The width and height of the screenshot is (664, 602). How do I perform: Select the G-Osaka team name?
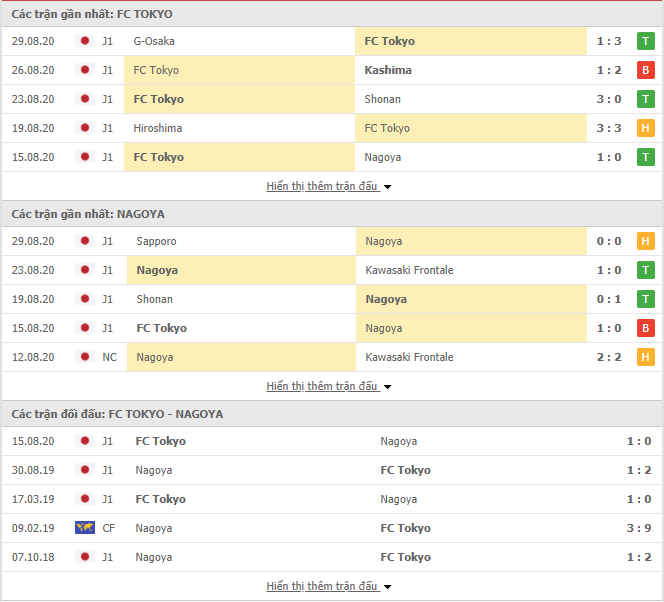tap(154, 41)
